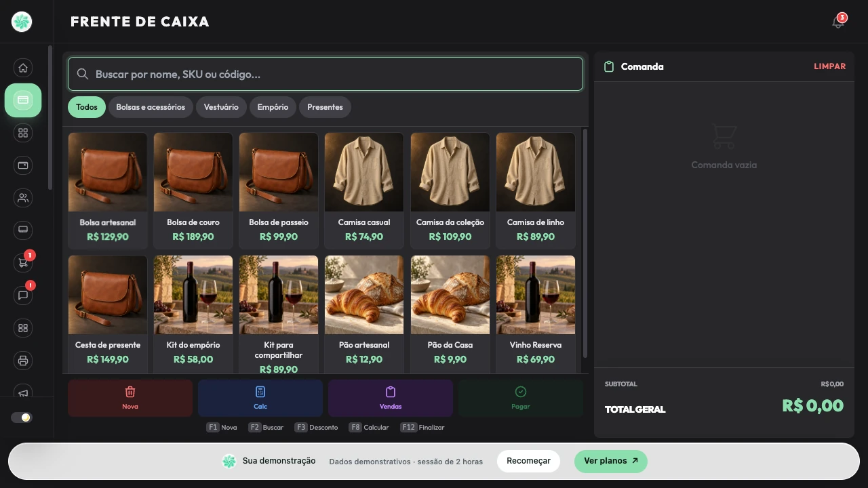Start a new order with Nova button
Viewport: 868px width, 488px height.
coord(130,398)
